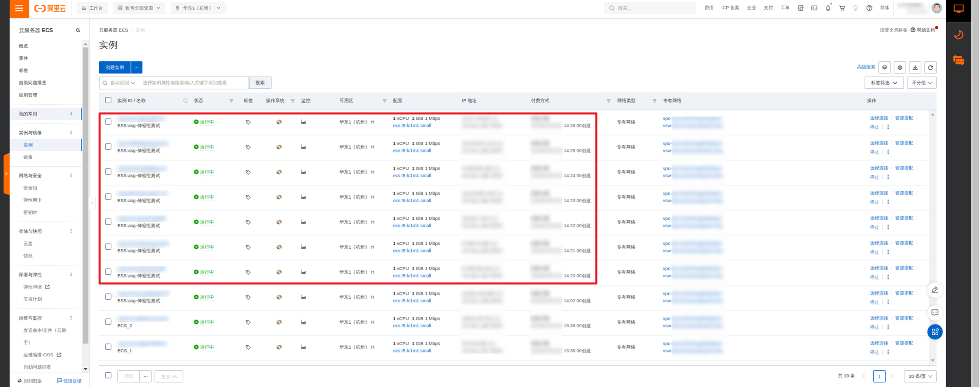The height and width of the screenshot is (387, 980).
Task: Click the 创建实例 button
Action: 115,67
